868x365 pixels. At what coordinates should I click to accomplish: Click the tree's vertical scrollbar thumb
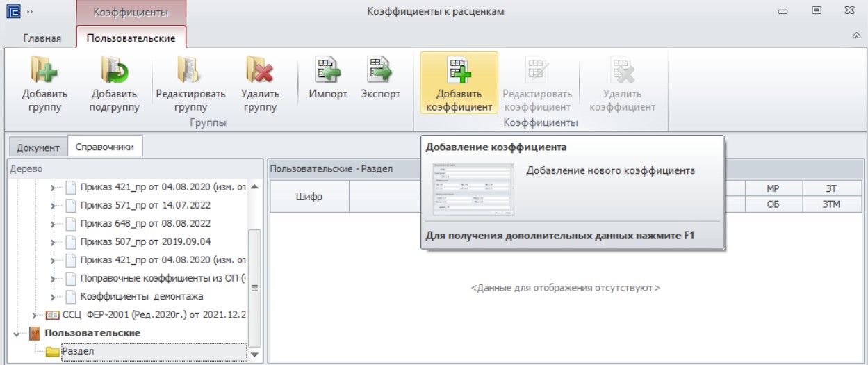(254, 287)
